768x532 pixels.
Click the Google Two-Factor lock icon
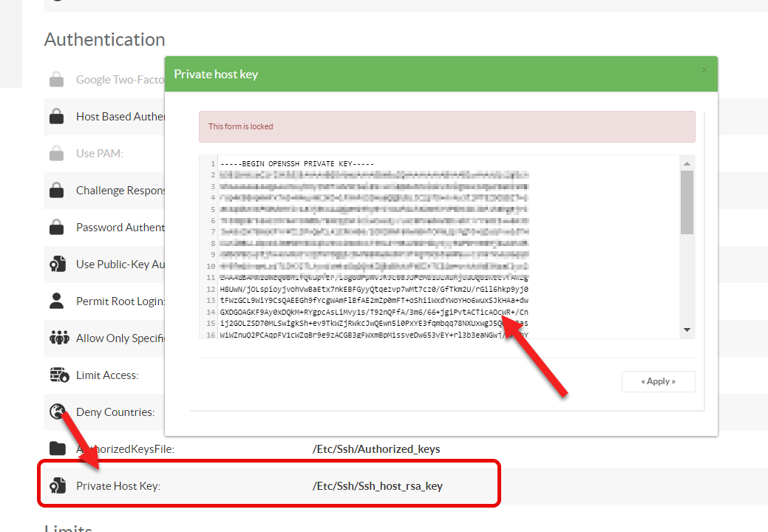pyautogui.click(x=56, y=80)
